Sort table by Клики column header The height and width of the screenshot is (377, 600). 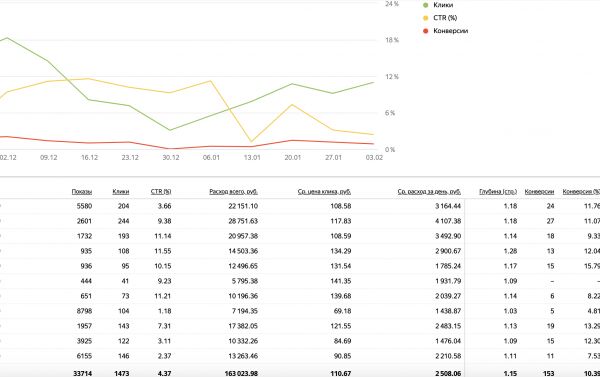coord(121,192)
